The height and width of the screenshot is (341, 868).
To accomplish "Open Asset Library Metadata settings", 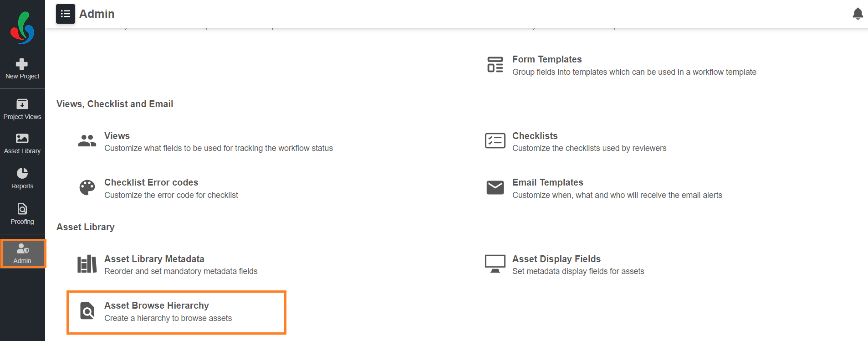I will (x=154, y=259).
